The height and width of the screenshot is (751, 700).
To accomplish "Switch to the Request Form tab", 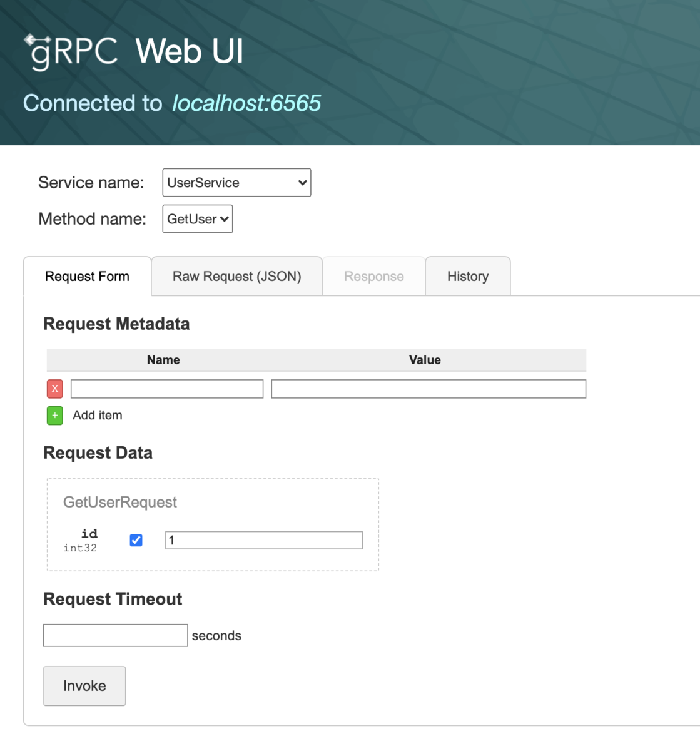I will point(87,277).
